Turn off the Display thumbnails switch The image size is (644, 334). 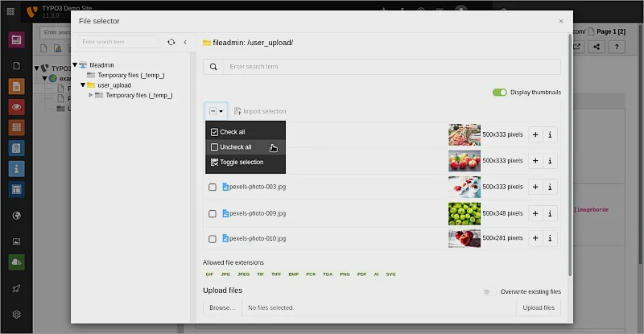pyautogui.click(x=500, y=93)
